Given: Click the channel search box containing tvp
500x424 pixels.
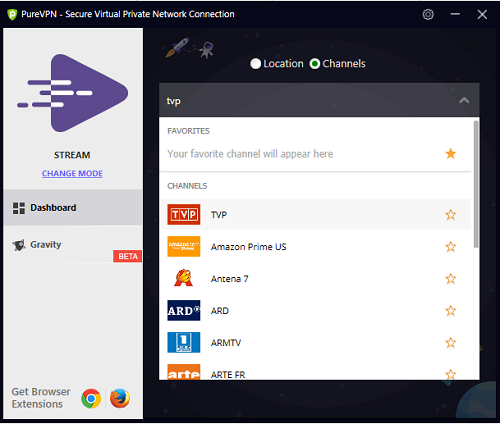Looking at the screenshot, I should click(319, 100).
